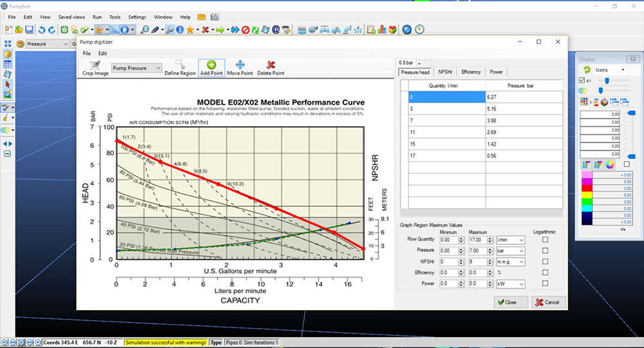
Task: Toggle Logarithmic checkbox for Pressure row
Action: point(545,250)
